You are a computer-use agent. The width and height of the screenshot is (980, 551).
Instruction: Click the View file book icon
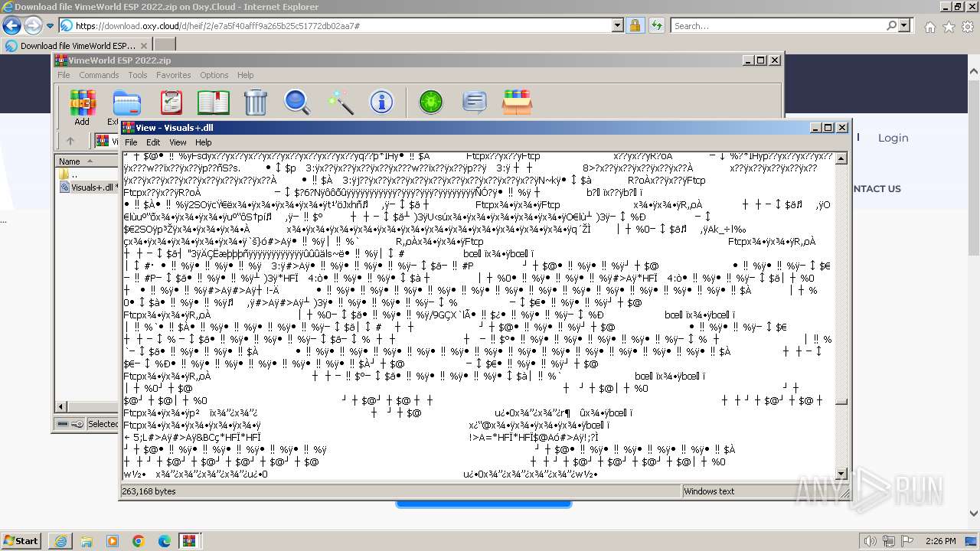(x=214, y=103)
